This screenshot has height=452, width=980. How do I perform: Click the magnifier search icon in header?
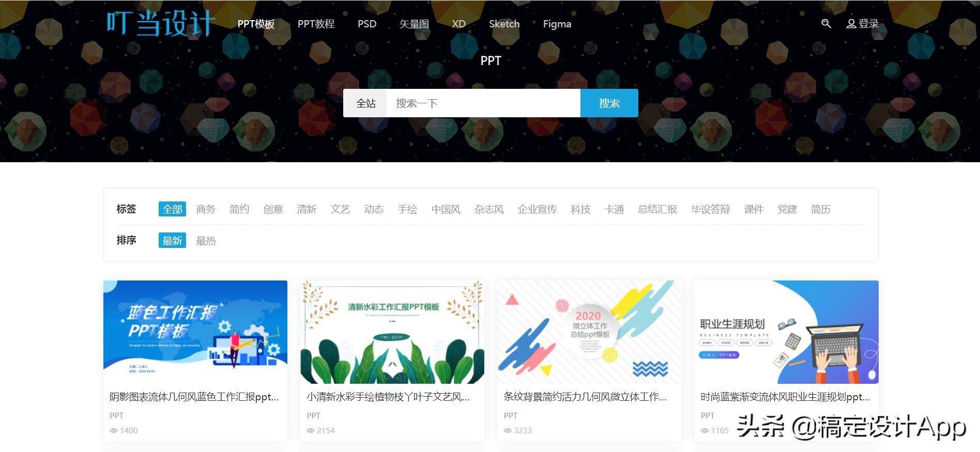point(826,24)
